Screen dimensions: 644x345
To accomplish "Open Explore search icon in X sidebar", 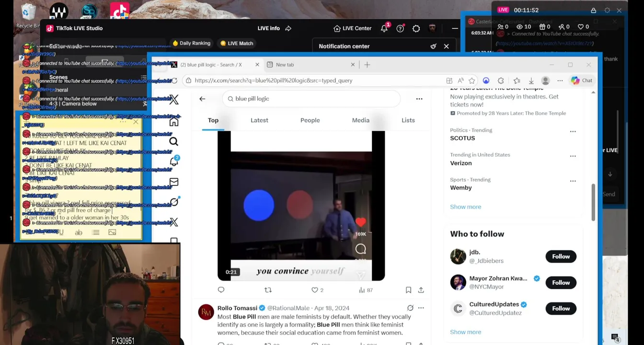I will click(174, 141).
